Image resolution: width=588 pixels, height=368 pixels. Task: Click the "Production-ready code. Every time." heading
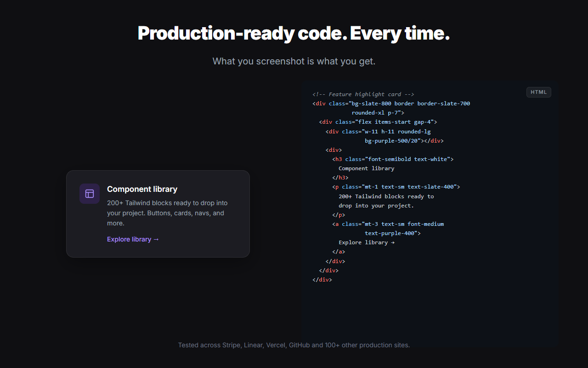click(294, 34)
